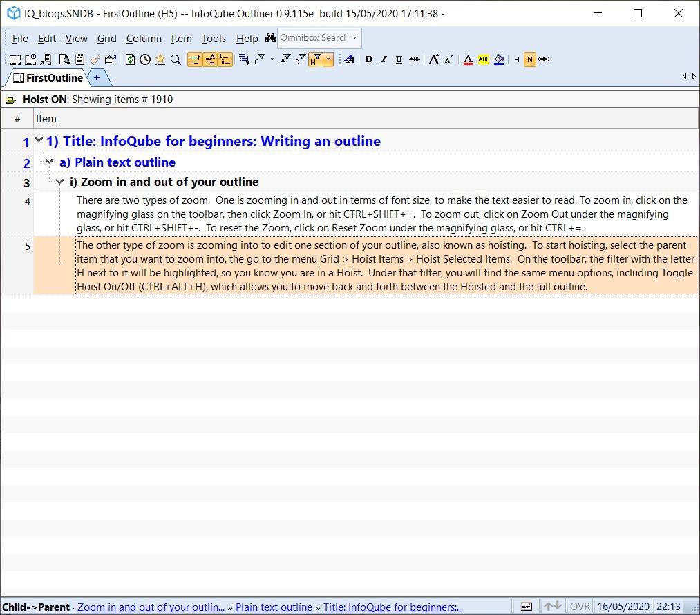Open the Hoist filter dropdown arrow
The image size is (700, 615).
(x=328, y=59)
